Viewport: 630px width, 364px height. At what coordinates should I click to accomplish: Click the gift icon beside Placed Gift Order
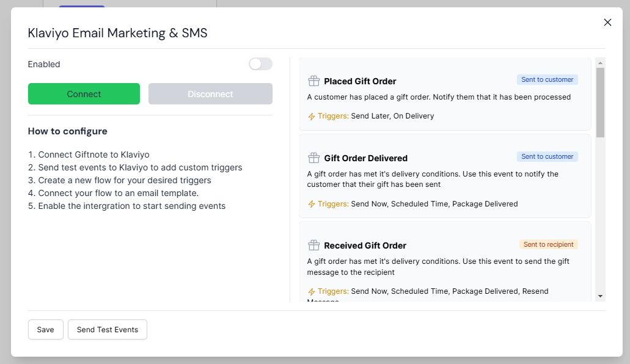pyautogui.click(x=314, y=81)
